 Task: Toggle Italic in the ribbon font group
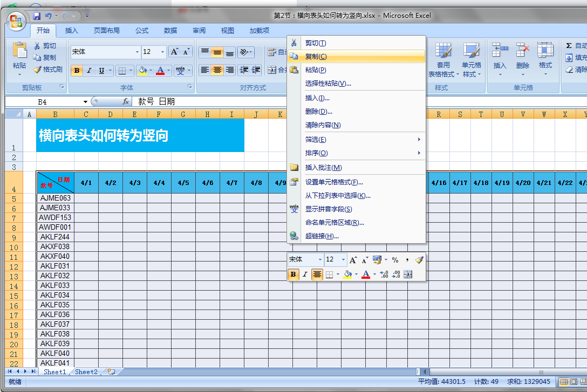coord(89,71)
